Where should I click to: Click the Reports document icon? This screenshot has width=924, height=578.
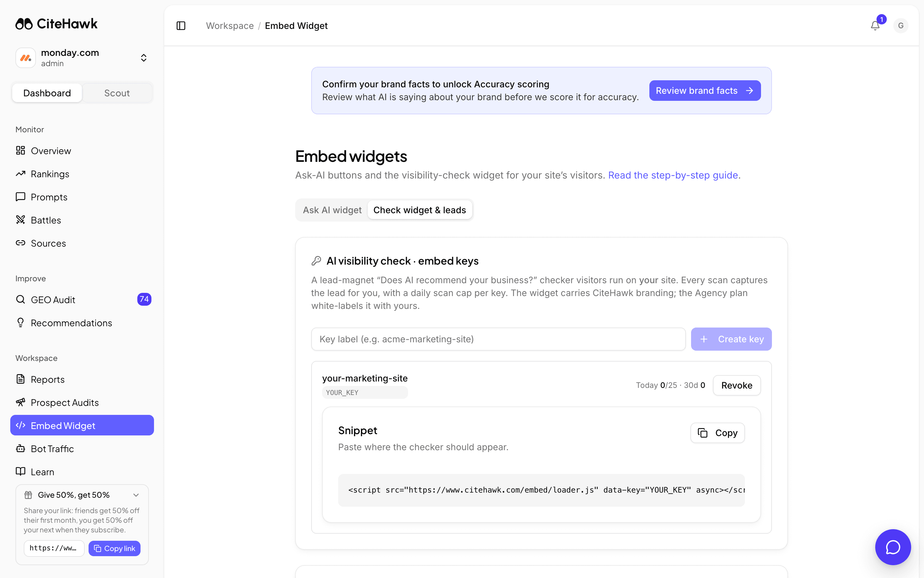click(21, 379)
